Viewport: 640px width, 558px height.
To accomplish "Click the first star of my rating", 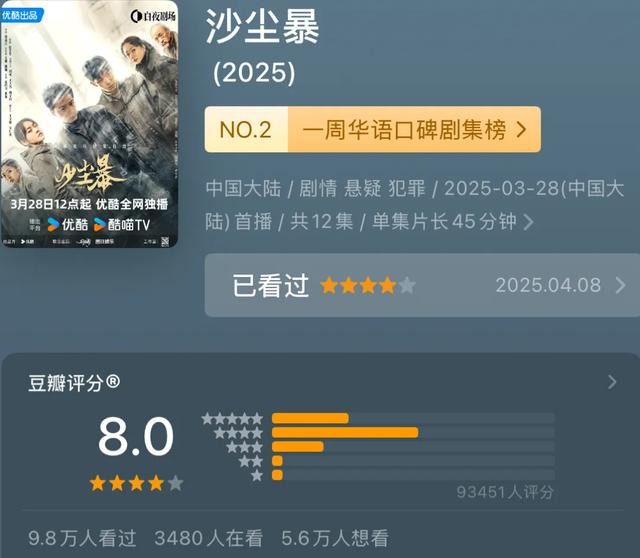I will point(329,285).
